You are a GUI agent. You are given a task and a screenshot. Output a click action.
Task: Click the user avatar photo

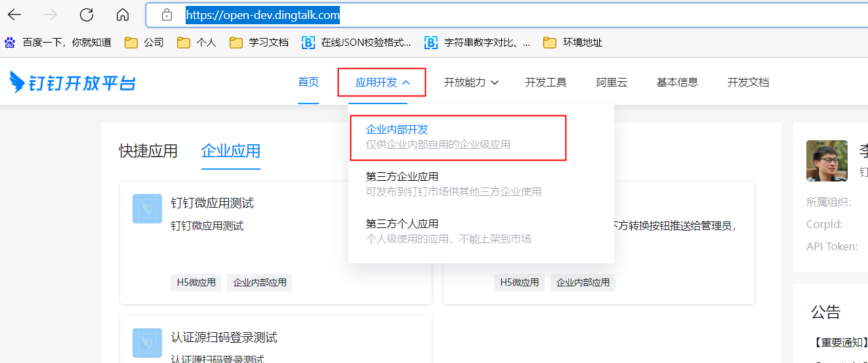(x=827, y=161)
